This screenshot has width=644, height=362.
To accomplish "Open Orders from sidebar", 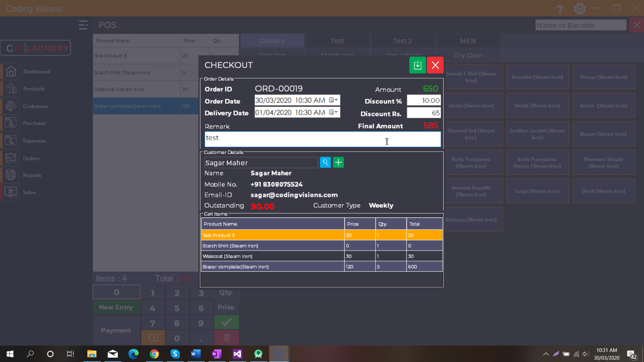I will [31, 158].
